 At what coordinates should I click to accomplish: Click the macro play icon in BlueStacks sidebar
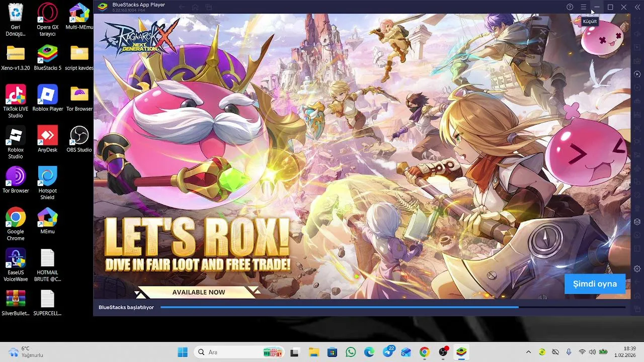point(637,74)
